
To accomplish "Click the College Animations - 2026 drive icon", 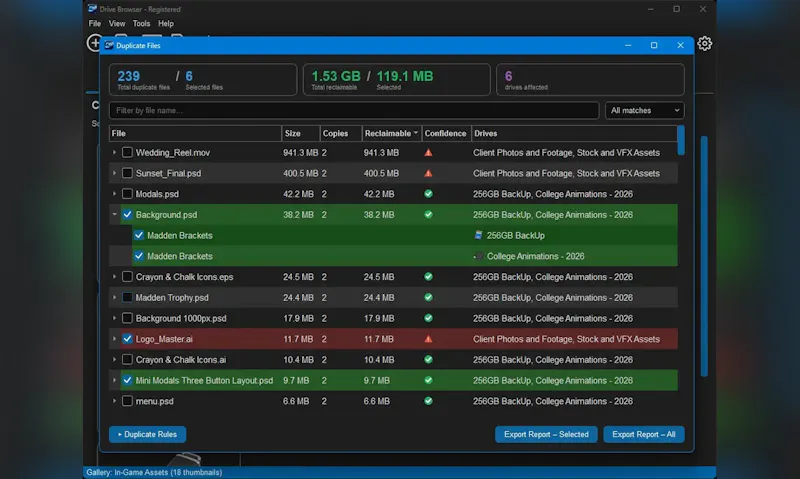I will (479, 256).
